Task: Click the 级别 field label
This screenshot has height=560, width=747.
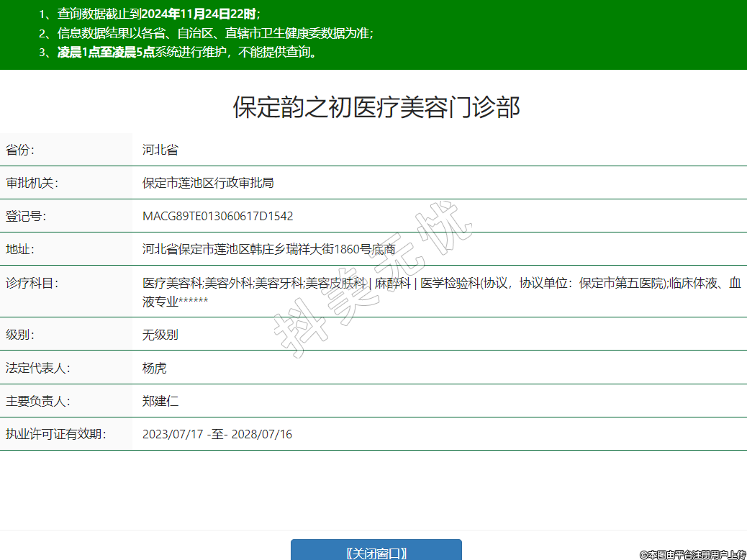Action: coord(20,335)
